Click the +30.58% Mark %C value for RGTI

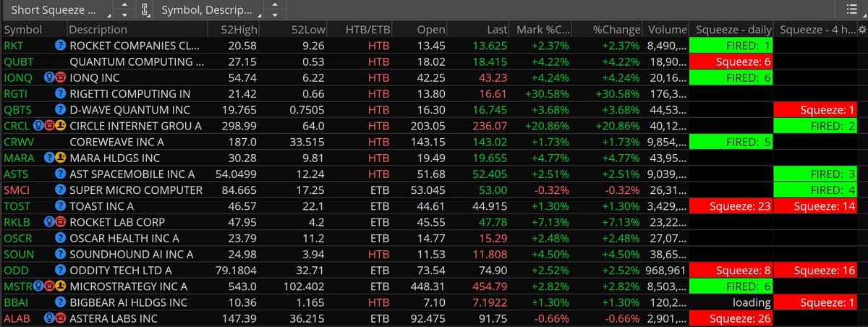click(x=547, y=93)
